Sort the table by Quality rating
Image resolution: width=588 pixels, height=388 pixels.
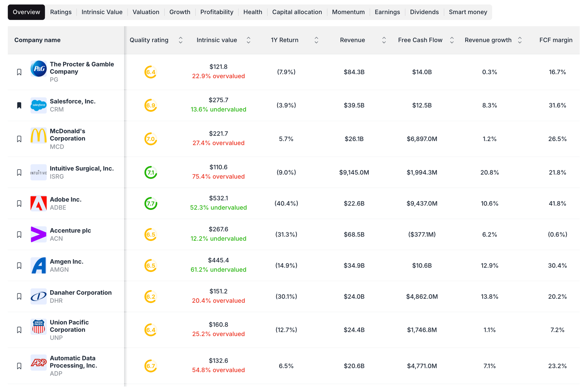(x=181, y=40)
